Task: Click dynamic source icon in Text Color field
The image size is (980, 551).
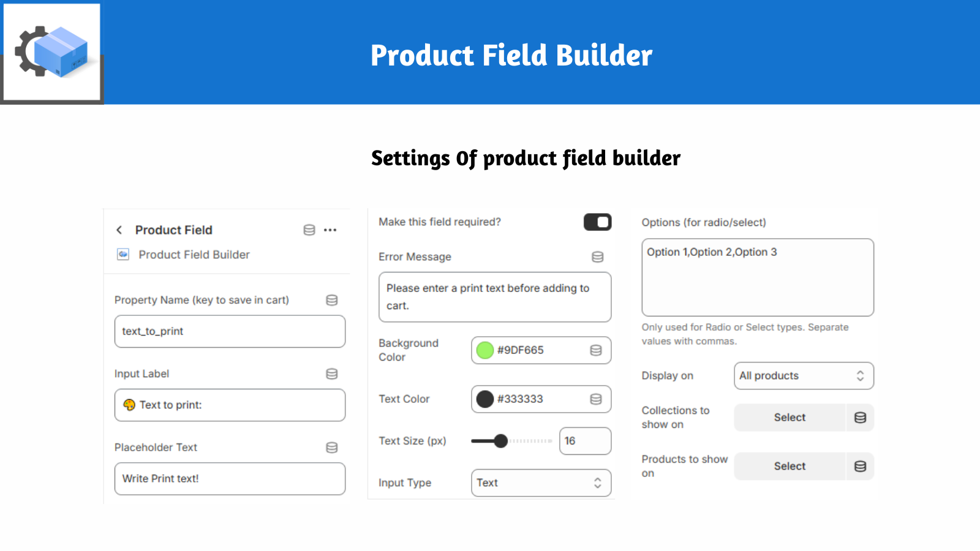Action: pos(596,399)
